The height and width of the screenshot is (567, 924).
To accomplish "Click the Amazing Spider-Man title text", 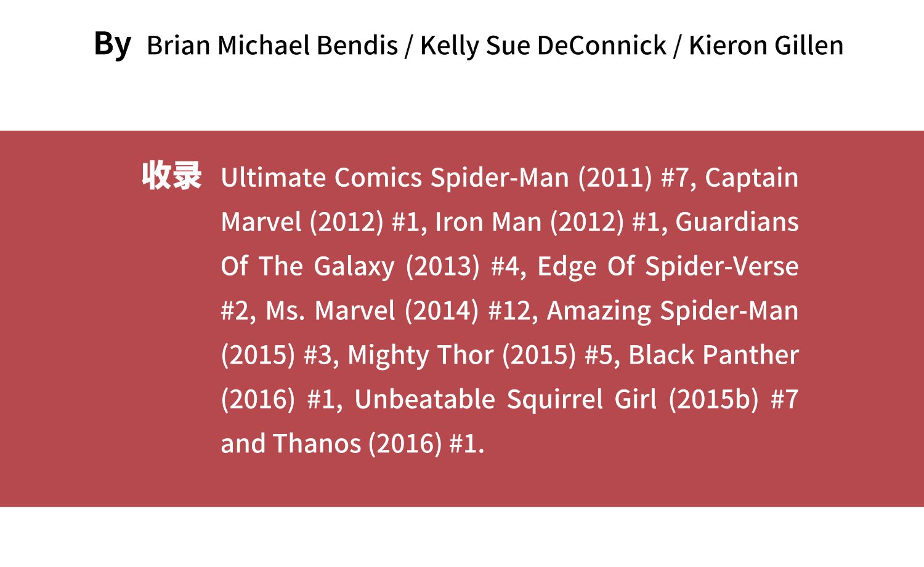I will [672, 311].
